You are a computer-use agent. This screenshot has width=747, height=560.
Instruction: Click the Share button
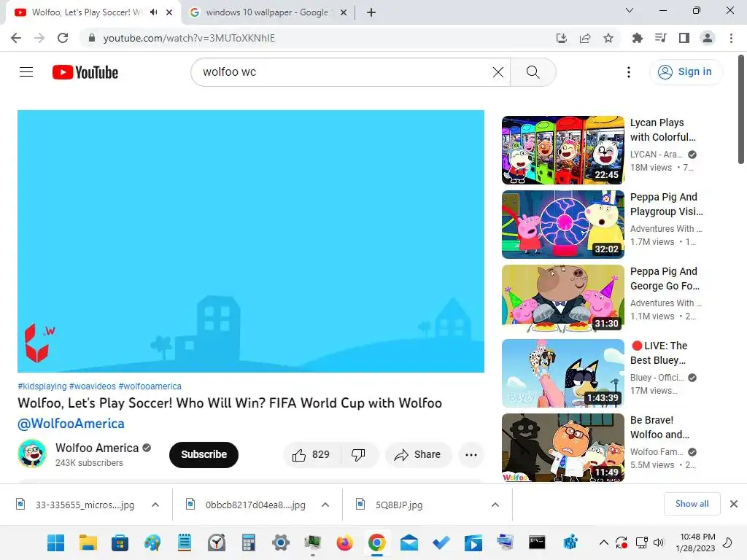(x=418, y=455)
